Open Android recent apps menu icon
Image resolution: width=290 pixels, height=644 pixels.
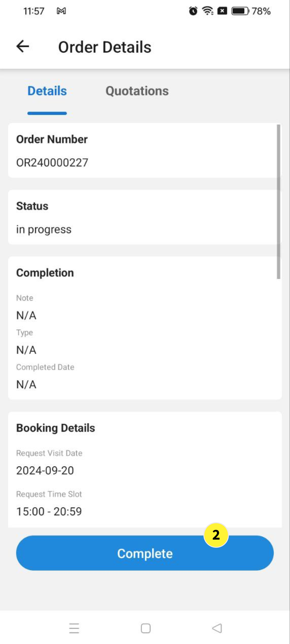tap(74, 628)
